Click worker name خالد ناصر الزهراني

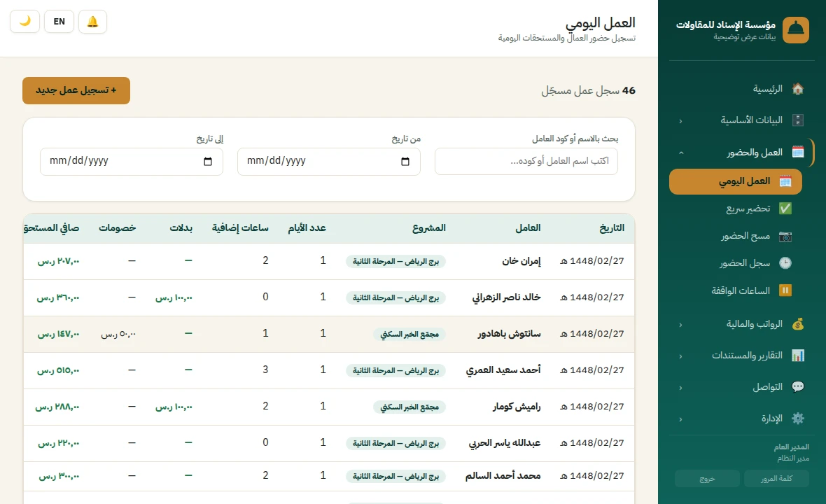click(x=506, y=297)
